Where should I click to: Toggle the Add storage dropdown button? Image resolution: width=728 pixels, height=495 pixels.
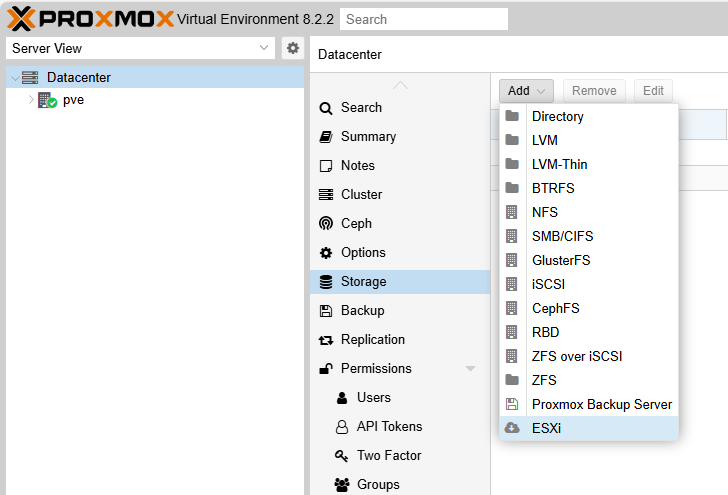coord(526,91)
